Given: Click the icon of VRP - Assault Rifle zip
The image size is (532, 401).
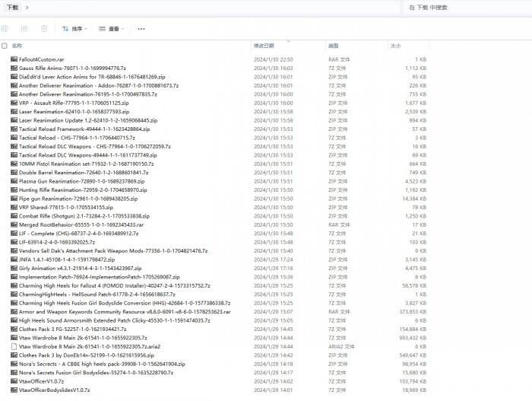Looking at the screenshot, I should (x=14, y=103).
